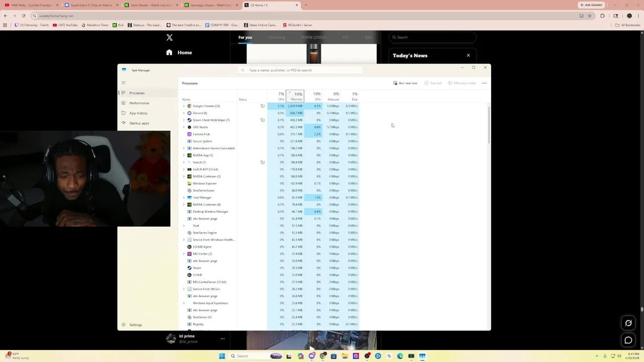The width and height of the screenshot is (644, 362).
Task: Select the Desktop Window Manager row
Action: click(270, 212)
